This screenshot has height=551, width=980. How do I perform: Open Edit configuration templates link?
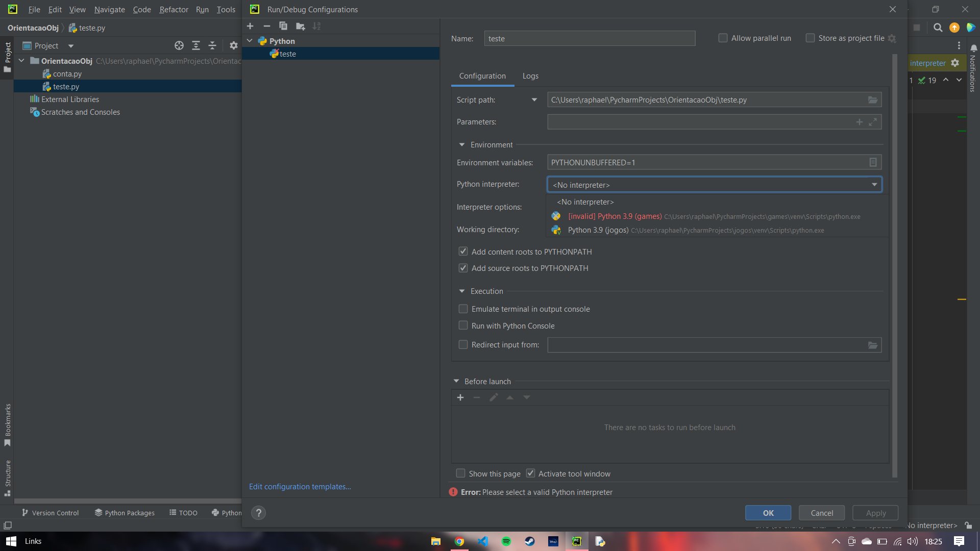point(300,487)
